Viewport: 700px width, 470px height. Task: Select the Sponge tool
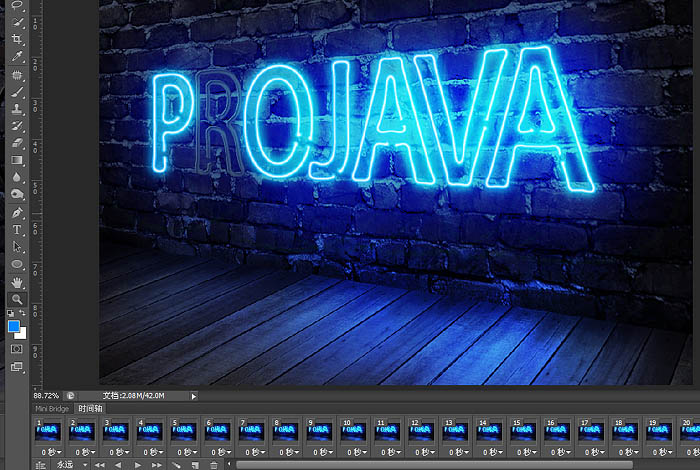coord(17,194)
